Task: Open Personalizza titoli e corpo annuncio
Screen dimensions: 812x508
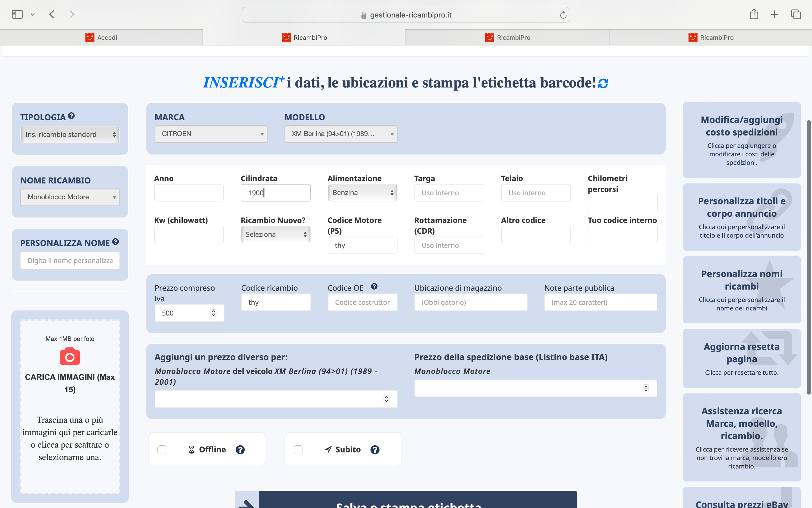Action: point(742,217)
